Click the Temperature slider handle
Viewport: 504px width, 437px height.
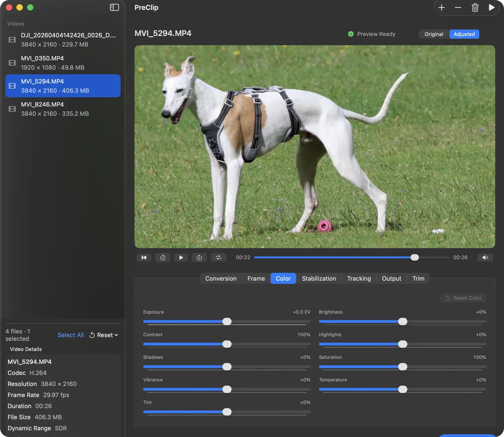403,389
